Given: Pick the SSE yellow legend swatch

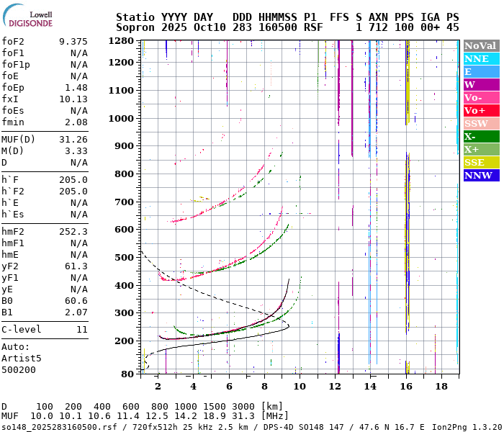Looking at the screenshot, I should click(x=481, y=162).
